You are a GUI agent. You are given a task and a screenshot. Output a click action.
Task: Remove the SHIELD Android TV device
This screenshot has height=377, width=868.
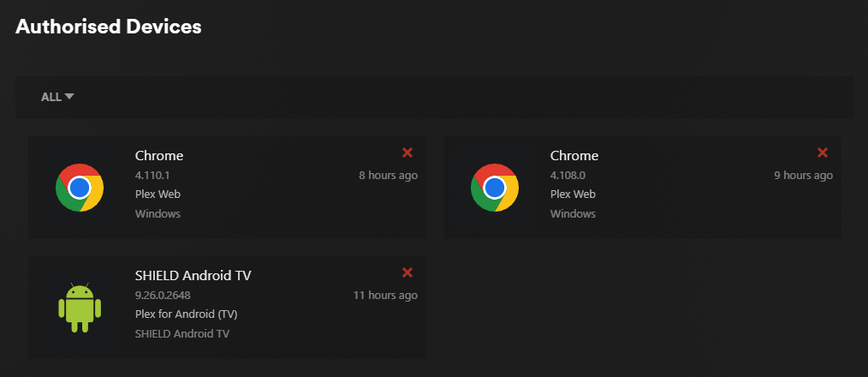407,272
